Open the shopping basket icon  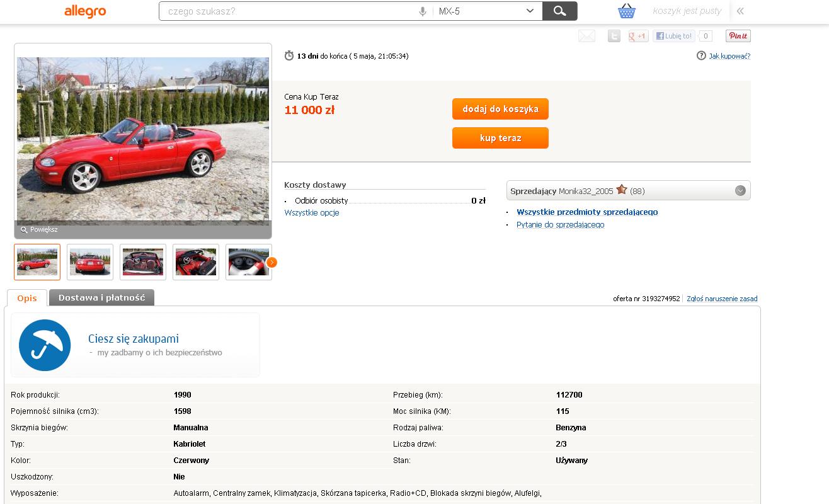pos(626,11)
